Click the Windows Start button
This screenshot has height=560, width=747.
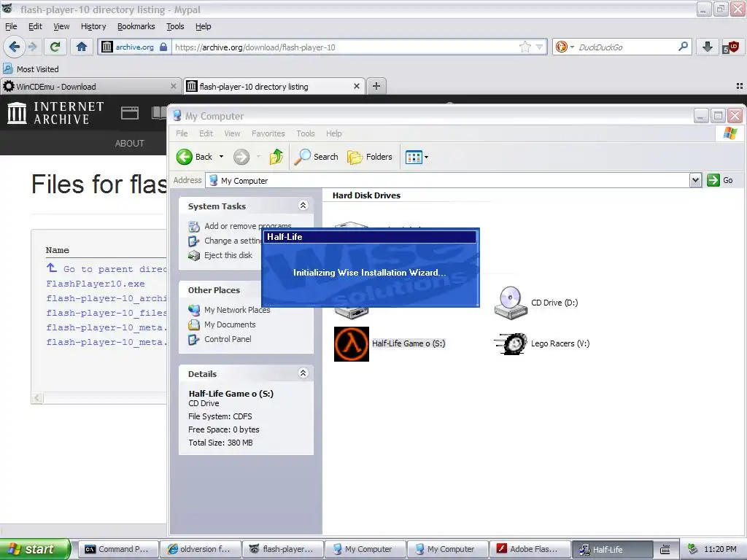[x=35, y=549]
